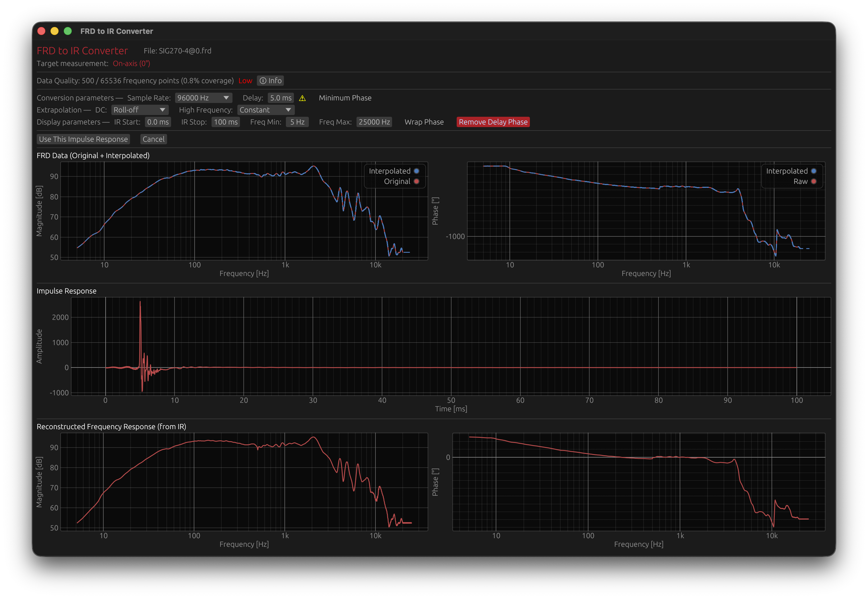Click the red Original legend marker
Screen dimensions: 868x599
point(416,182)
